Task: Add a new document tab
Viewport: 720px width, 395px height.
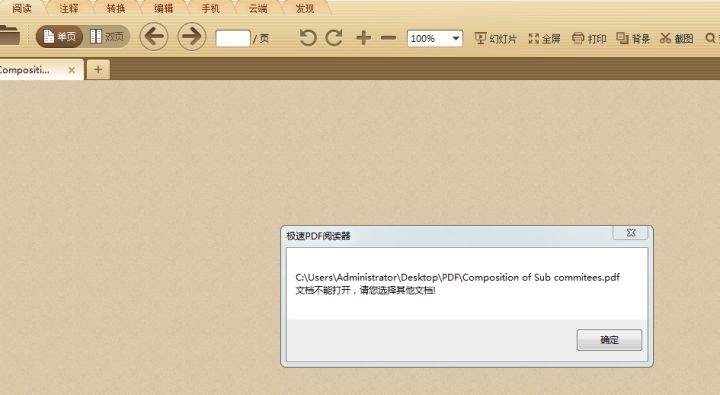Action: pyautogui.click(x=98, y=69)
